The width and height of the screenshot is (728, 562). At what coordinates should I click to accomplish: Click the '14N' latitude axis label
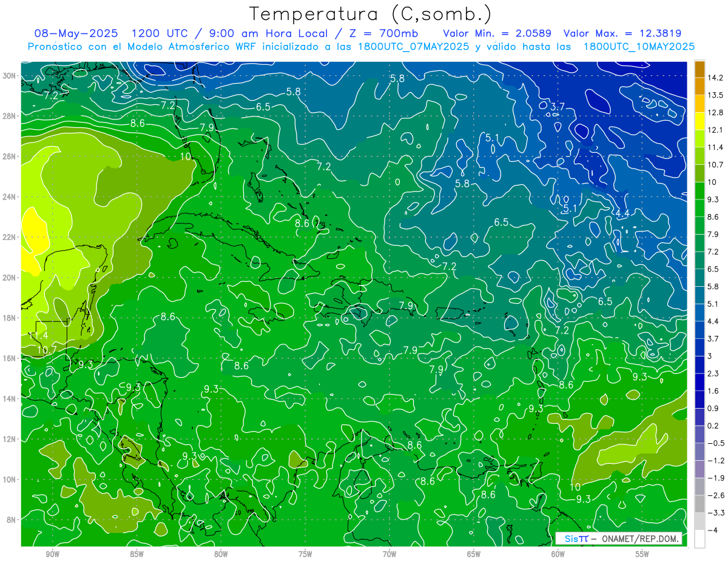click(10, 399)
